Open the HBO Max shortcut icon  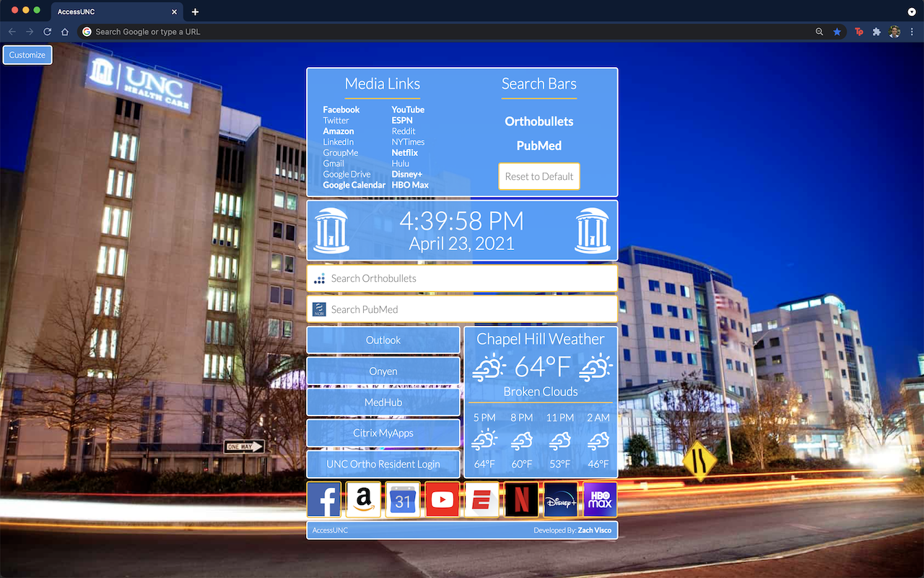coord(600,500)
